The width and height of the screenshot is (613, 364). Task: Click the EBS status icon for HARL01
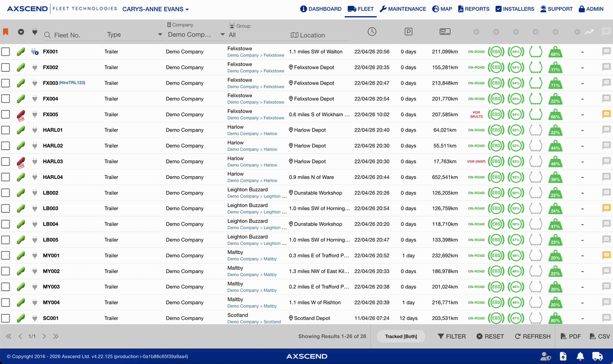click(x=496, y=130)
